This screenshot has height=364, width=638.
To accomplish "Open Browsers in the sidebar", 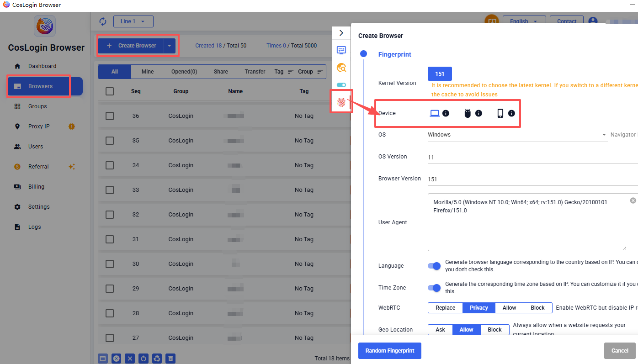I will (45, 86).
